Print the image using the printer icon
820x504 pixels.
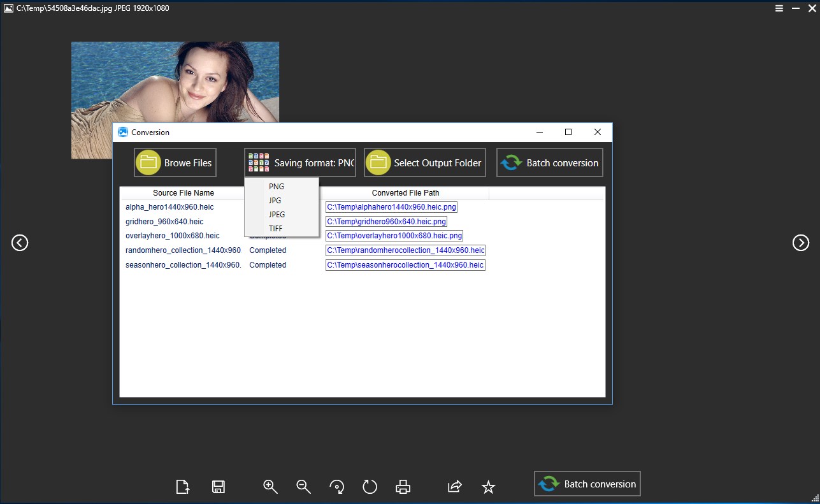pyautogui.click(x=403, y=487)
